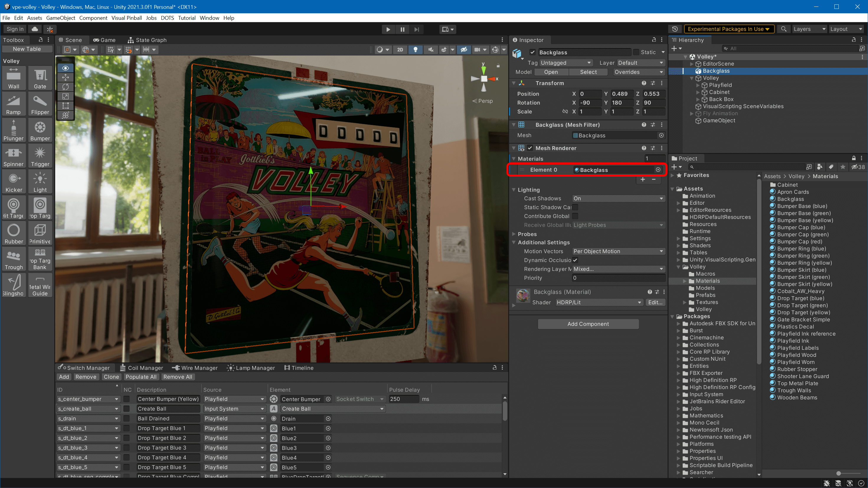Toggle Backglass object active checkbox
The image size is (868, 488).
(x=532, y=52)
